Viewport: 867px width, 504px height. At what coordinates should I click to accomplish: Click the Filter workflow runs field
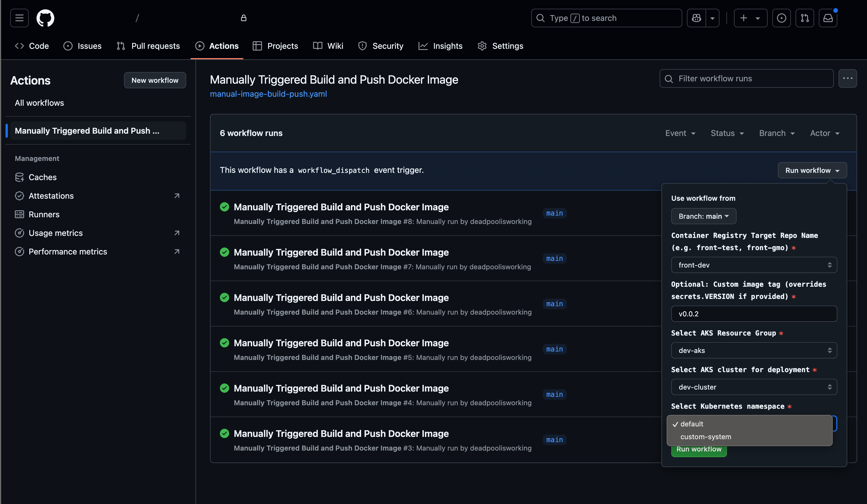pyautogui.click(x=746, y=78)
